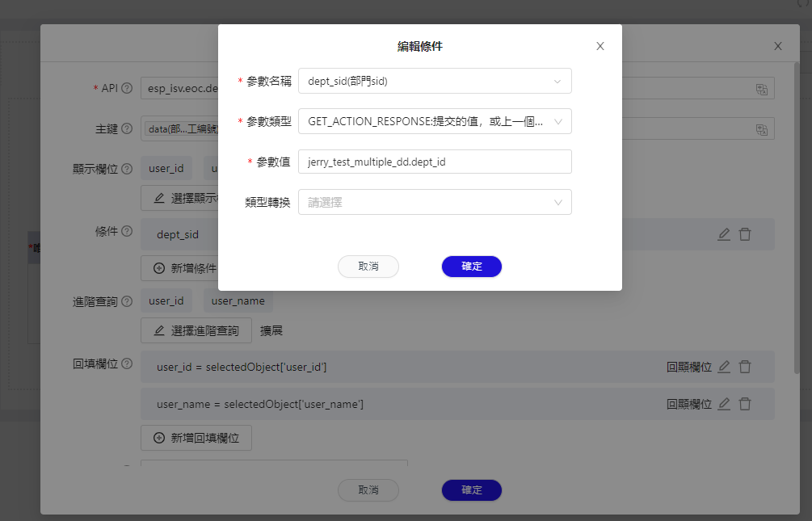812x521 pixels.
Task: Close the 編輯條件 dialog with X
Action: point(600,47)
